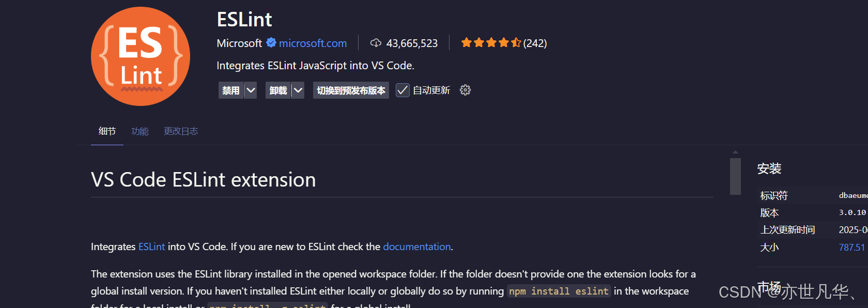This screenshot has width=868, height=308.
Task: Open the microsoft.com publisher link
Action: click(x=313, y=43)
